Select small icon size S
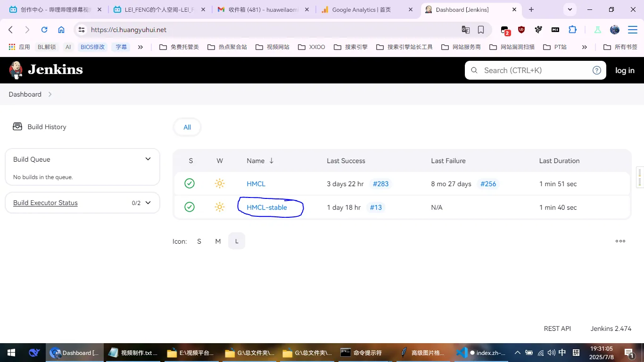This screenshot has width=644, height=362. (x=199, y=241)
